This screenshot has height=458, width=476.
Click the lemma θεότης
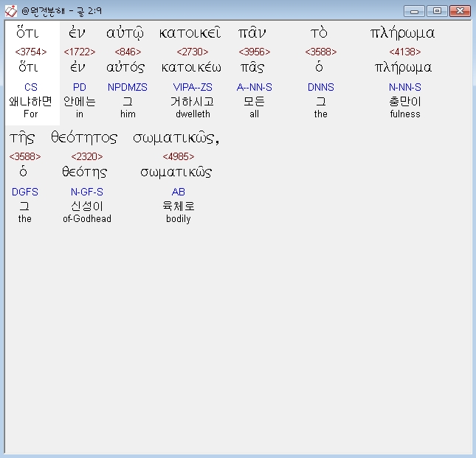tap(84, 172)
